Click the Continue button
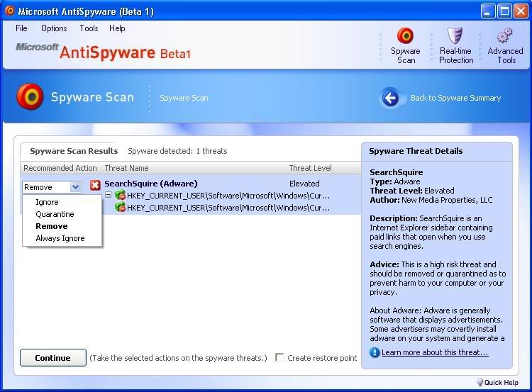This screenshot has width=532, height=392. pyautogui.click(x=53, y=358)
